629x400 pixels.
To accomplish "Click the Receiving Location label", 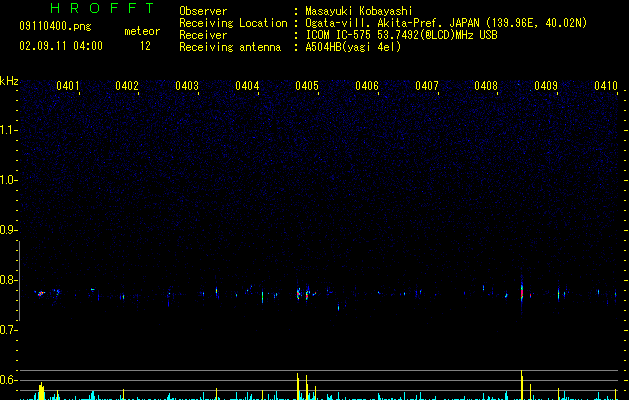I will pos(233,23).
